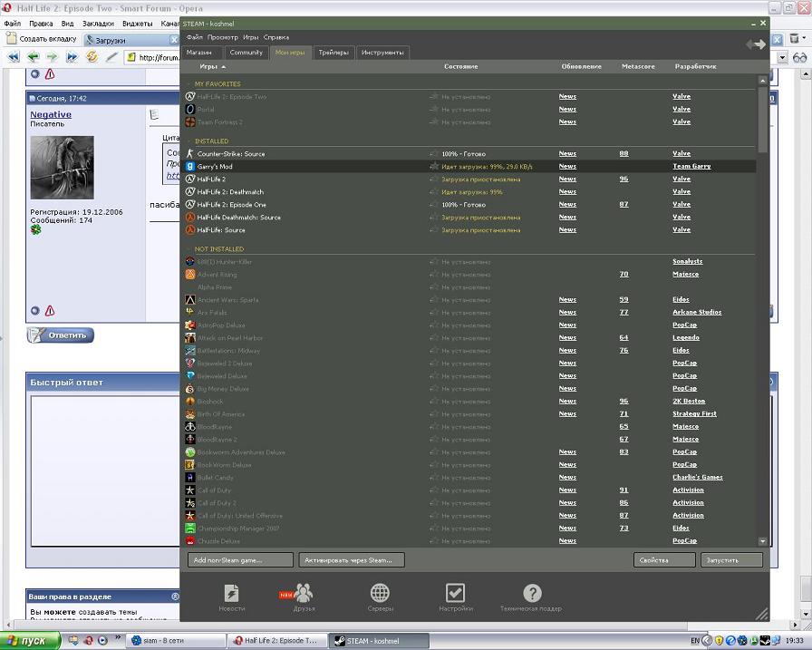Click the Запустить launch button
The image size is (812, 650).
click(731, 560)
